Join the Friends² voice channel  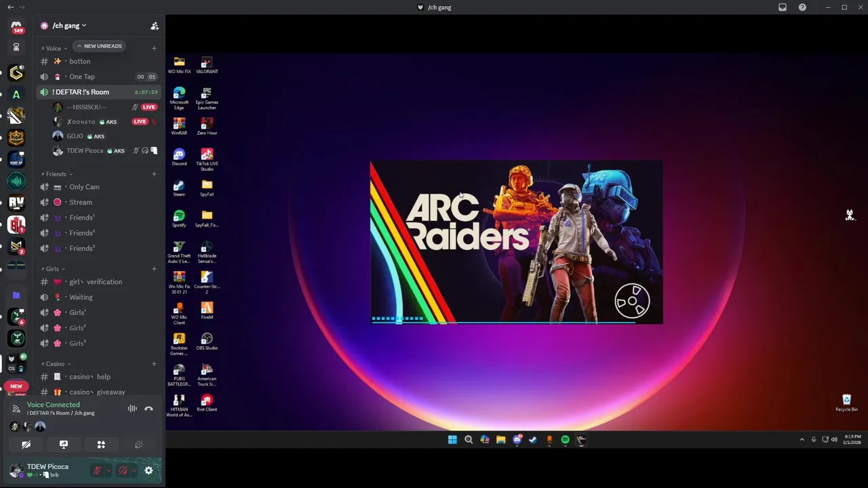99,233
